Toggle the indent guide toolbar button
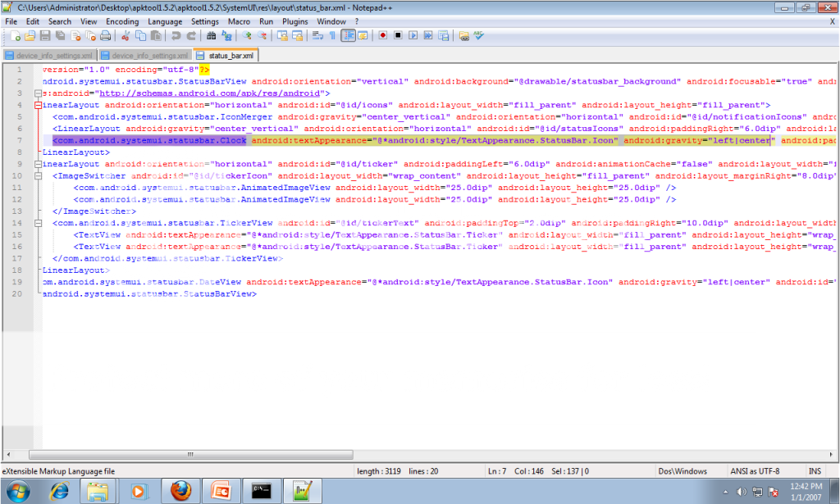840x504 pixels. click(348, 36)
